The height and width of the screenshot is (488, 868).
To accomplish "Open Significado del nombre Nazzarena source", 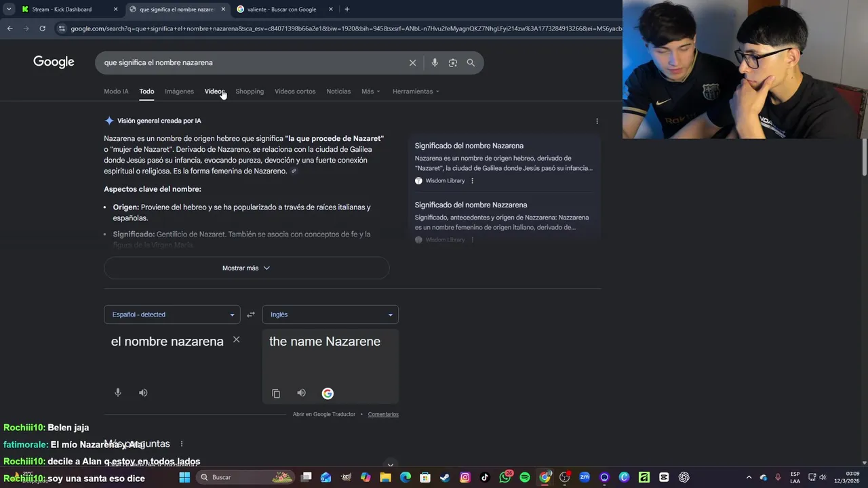I will pyautogui.click(x=471, y=205).
